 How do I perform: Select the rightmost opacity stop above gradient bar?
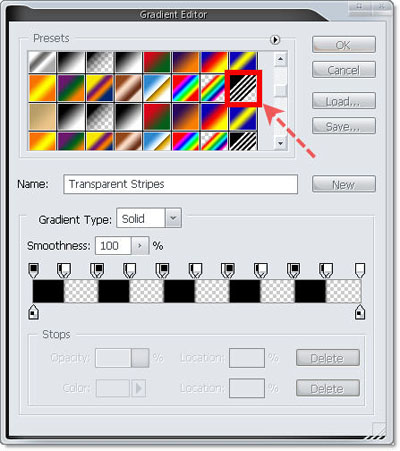(x=359, y=270)
